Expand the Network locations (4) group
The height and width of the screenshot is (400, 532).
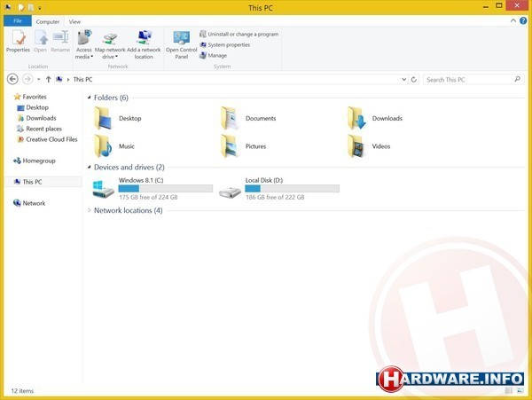point(89,210)
